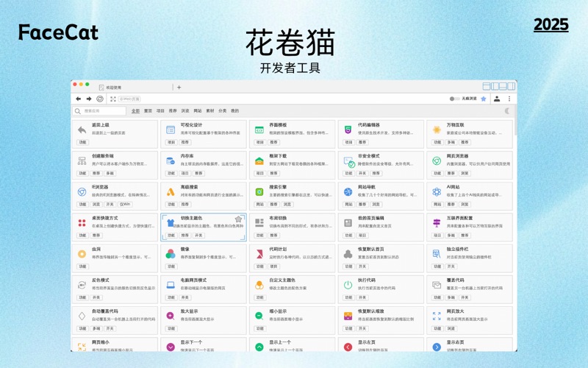588x368 pixels.
Task: Focus the 搜索应用 search box
Action: [x=99, y=111]
